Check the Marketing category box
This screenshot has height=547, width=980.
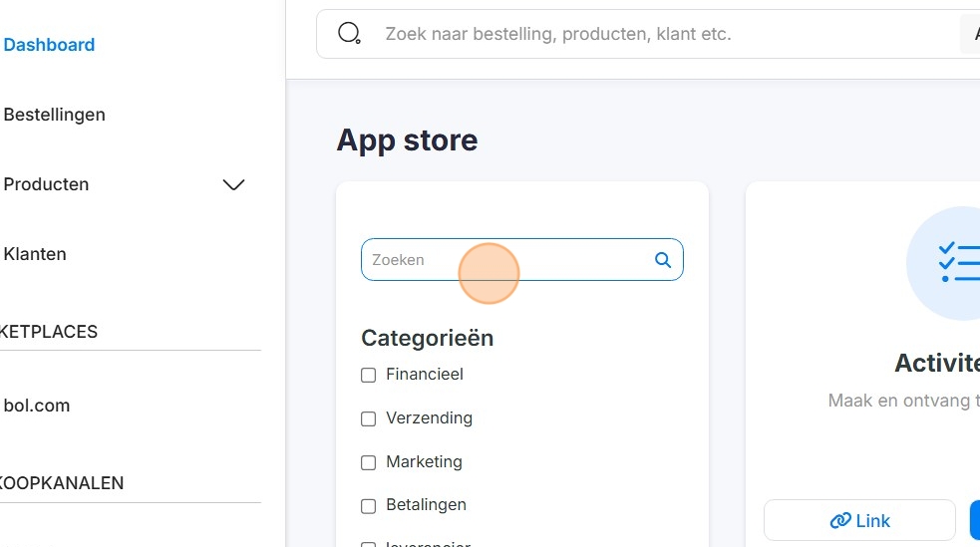[368, 462]
